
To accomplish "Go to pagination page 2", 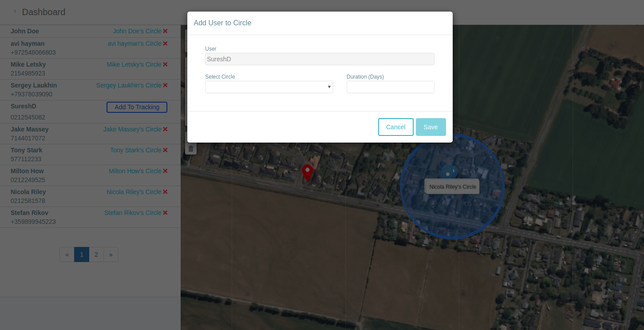I will click(x=96, y=254).
